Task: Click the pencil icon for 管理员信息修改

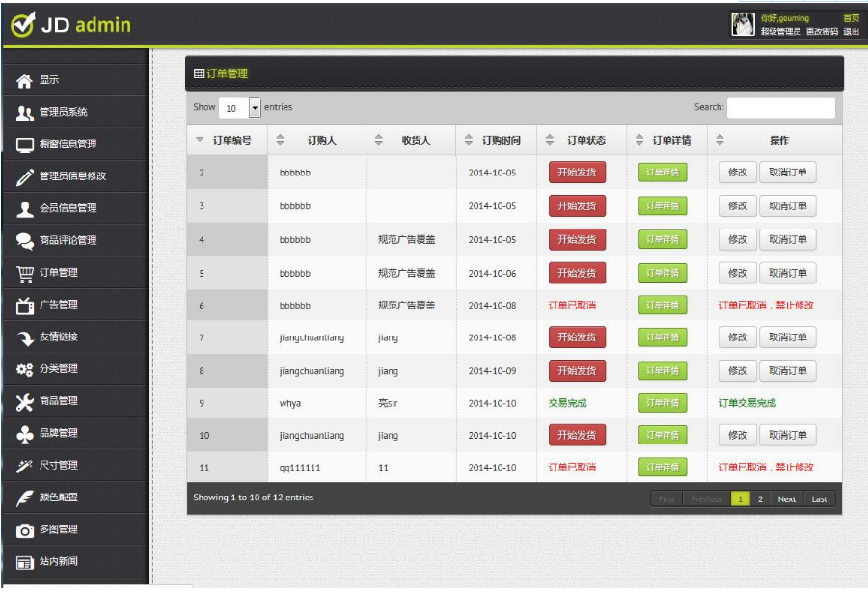Action: (x=25, y=177)
